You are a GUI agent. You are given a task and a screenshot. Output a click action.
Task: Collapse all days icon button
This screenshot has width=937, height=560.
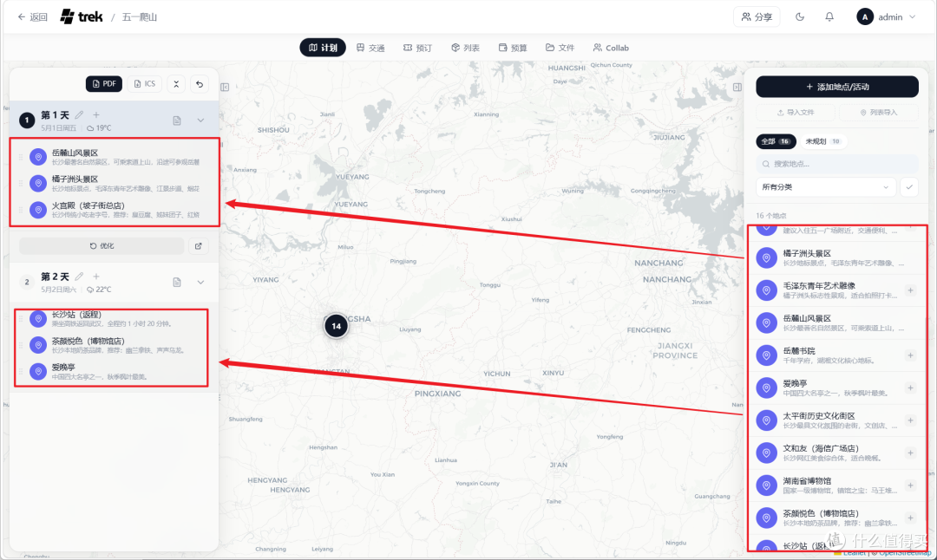176,84
